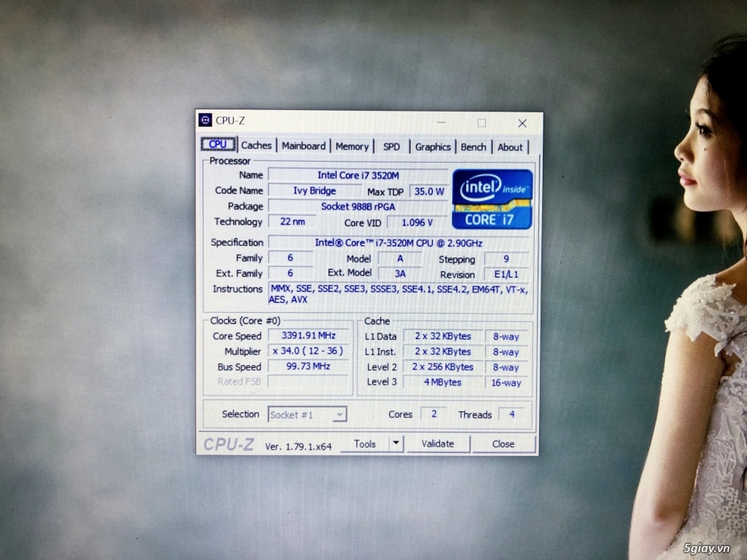The height and width of the screenshot is (560, 747).
Task: Click the Ext. Model value 3A
Action: pos(400,273)
